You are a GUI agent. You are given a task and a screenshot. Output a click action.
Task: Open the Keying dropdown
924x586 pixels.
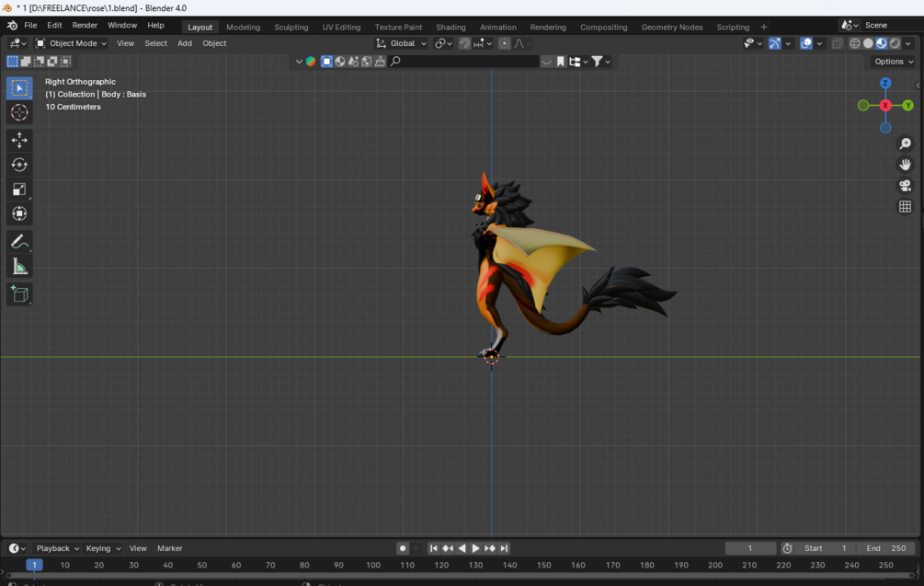coord(103,548)
